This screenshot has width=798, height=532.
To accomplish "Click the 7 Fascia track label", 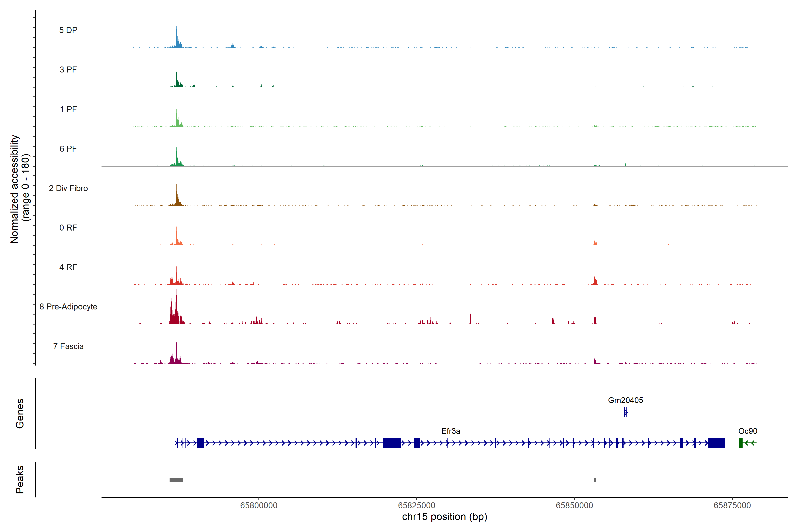I will click(68, 346).
